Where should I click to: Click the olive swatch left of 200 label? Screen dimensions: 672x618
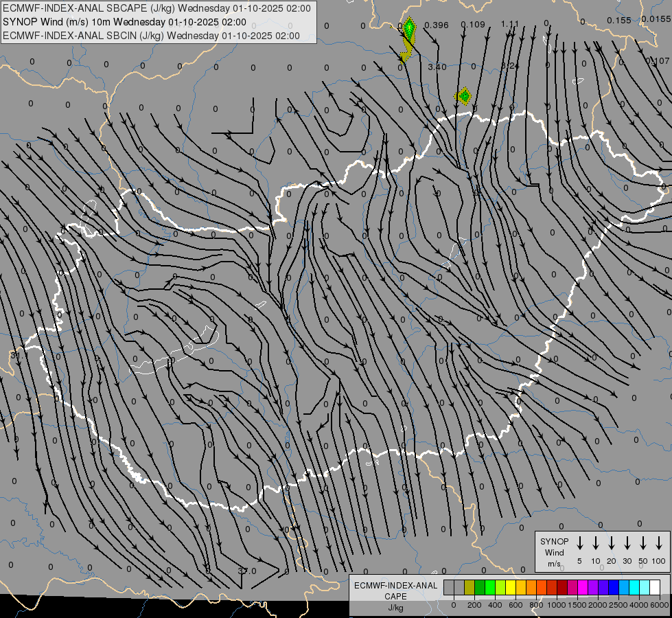click(x=470, y=587)
